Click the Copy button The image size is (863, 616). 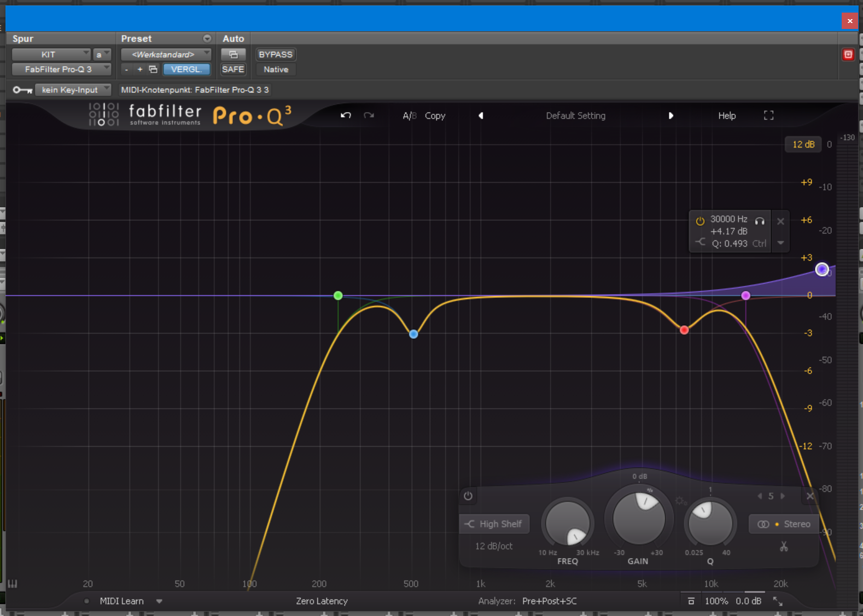pos(435,116)
